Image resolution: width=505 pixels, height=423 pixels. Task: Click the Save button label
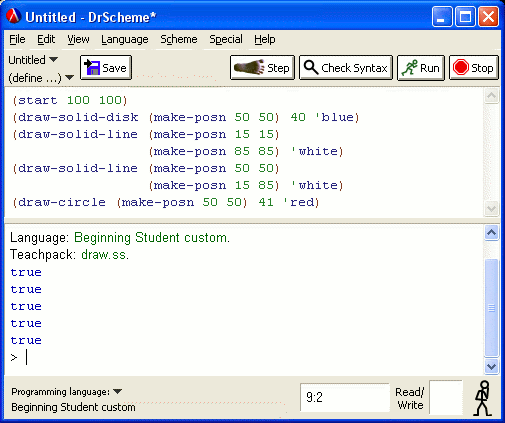[114, 68]
